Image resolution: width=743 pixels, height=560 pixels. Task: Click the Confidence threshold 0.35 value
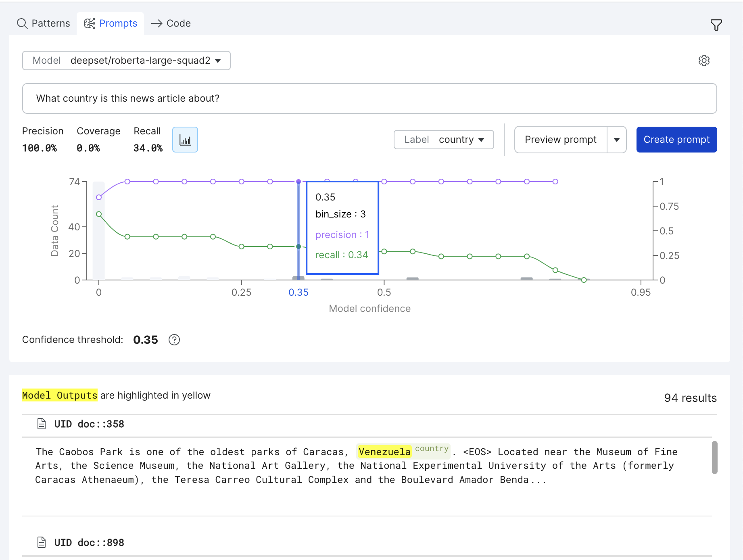146,340
